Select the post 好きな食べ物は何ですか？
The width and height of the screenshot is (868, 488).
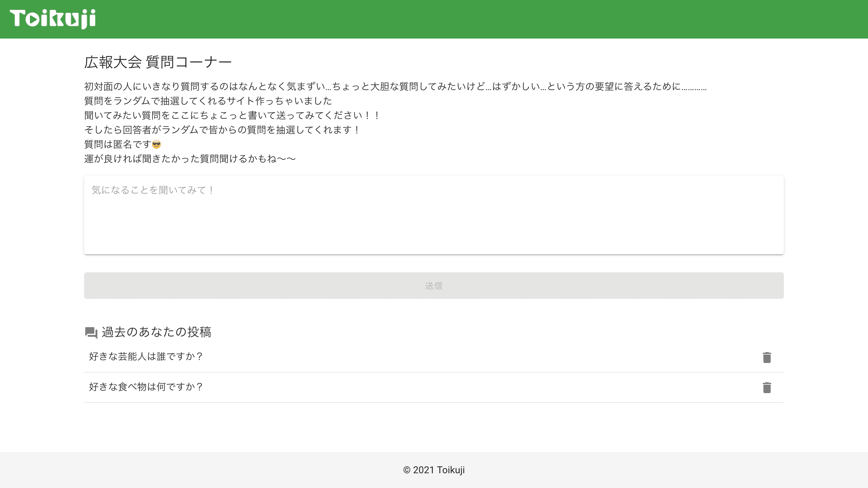click(x=146, y=386)
